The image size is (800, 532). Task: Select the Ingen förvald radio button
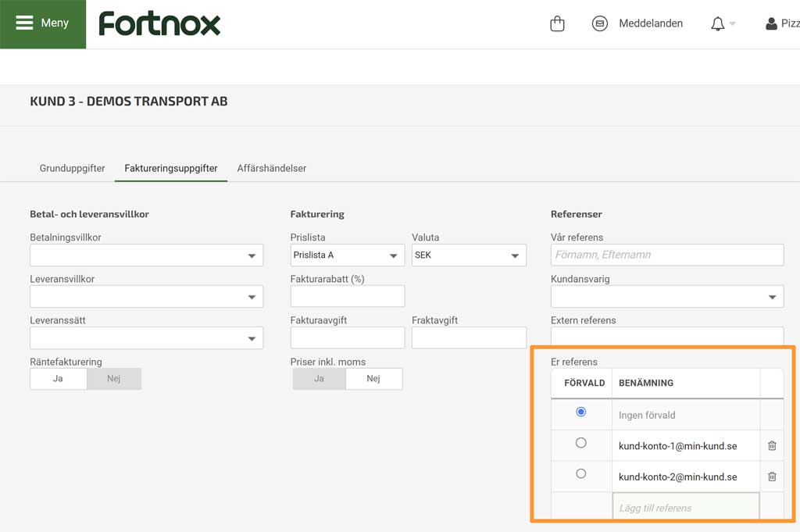tap(580, 412)
